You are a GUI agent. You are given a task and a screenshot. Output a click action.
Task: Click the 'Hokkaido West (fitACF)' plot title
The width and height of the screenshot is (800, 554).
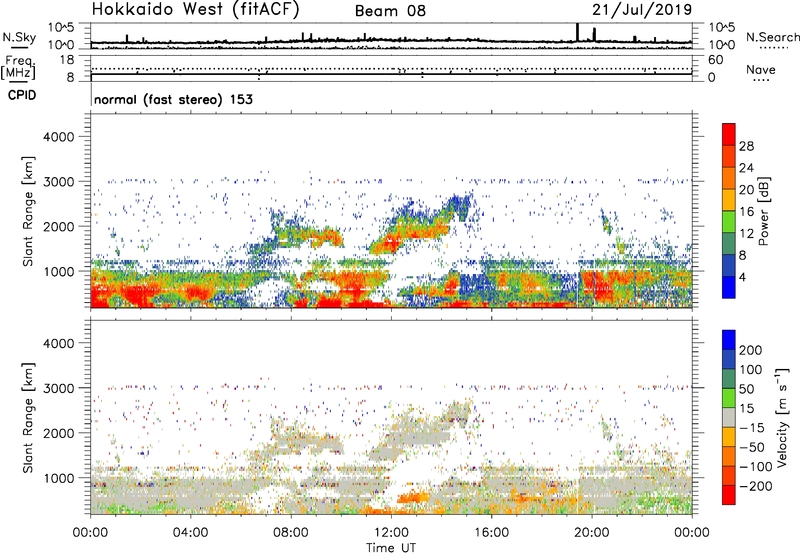[x=195, y=10]
